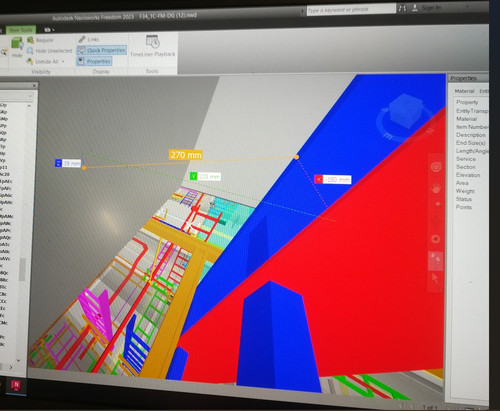Toggle the Properties panel button
Screen dimensions: 500x411
[x=94, y=61]
